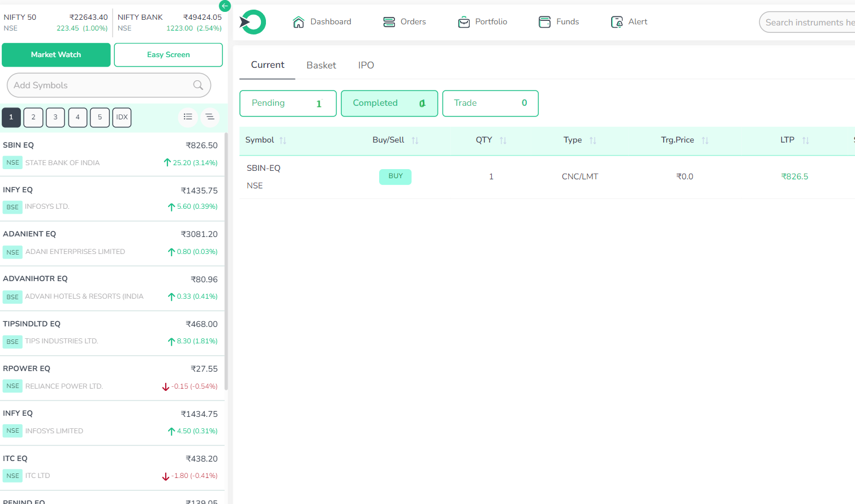Click the BUY badge for SBIN-EQ
This screenshot has width=855, height=504.
pos(395,176)
